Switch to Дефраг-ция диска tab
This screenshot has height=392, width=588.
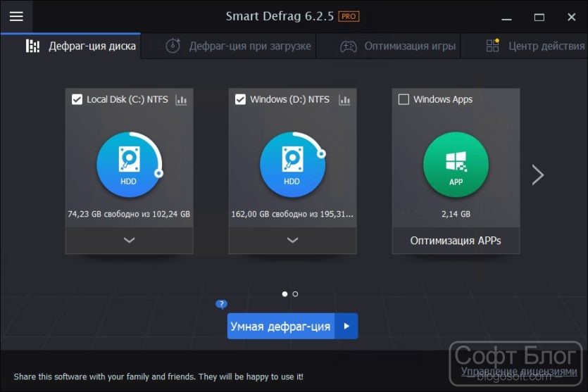70,46
